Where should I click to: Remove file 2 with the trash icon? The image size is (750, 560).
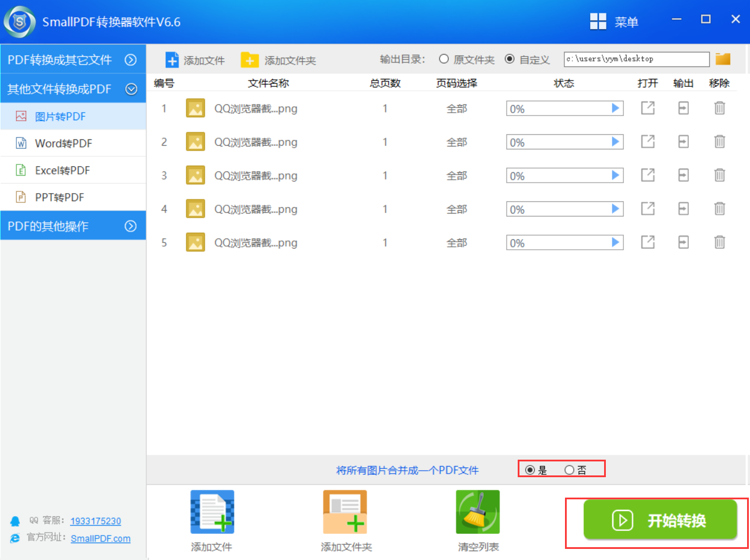720,142
